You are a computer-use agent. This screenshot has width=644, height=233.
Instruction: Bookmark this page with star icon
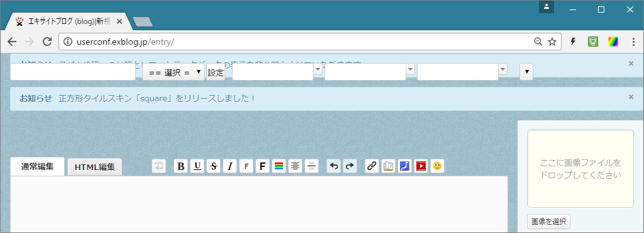pyautogui.click(x=552, y=42)
